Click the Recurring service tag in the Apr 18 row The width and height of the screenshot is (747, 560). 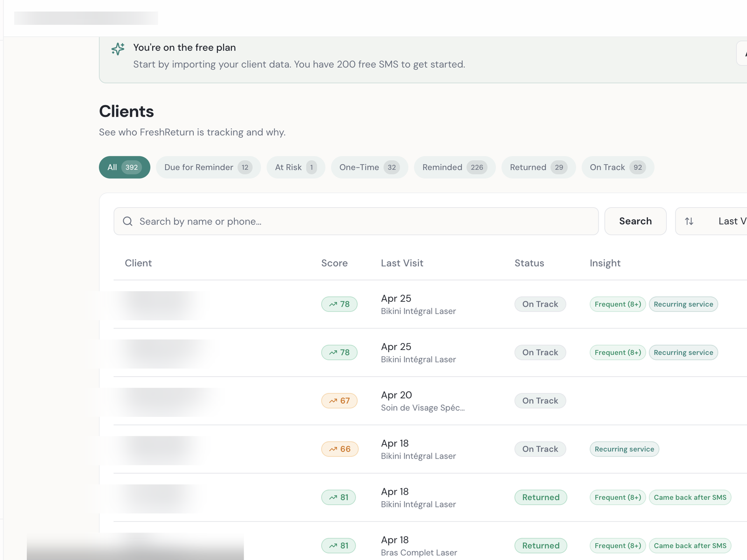click(624, 449)
